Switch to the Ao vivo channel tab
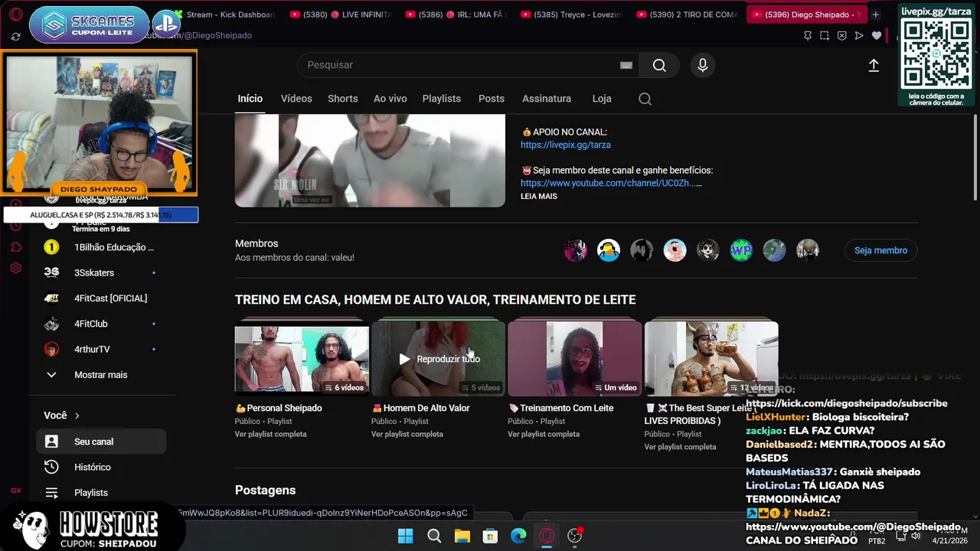The width and height of the screenshot is (980, 551). (x=390, y=99)
